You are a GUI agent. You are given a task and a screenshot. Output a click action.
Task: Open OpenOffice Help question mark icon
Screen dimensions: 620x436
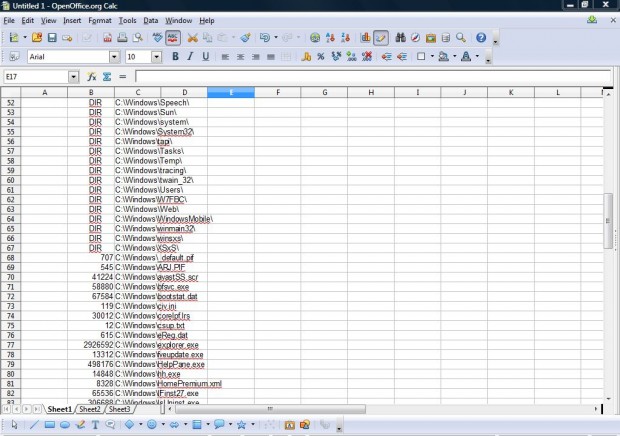coord(481,38)
